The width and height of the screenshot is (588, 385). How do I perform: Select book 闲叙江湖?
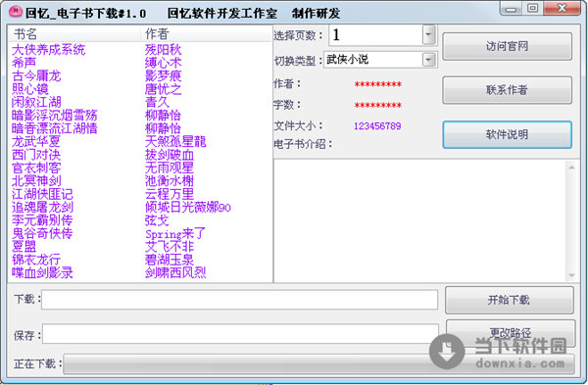[36, 102]
